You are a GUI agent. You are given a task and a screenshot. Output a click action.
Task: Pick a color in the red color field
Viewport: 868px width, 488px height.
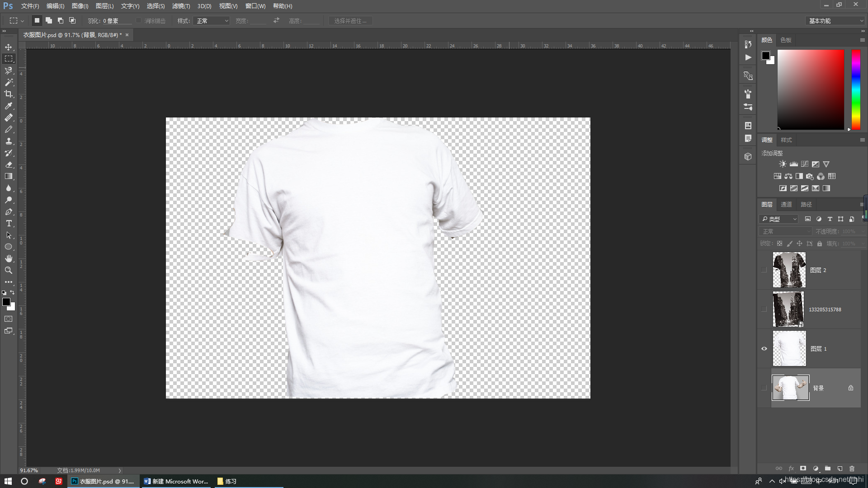pos(811,89)
